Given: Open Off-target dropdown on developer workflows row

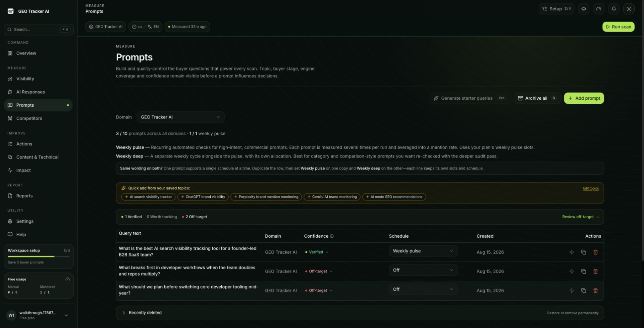Looking at the screenshot, I should (319, 271).
